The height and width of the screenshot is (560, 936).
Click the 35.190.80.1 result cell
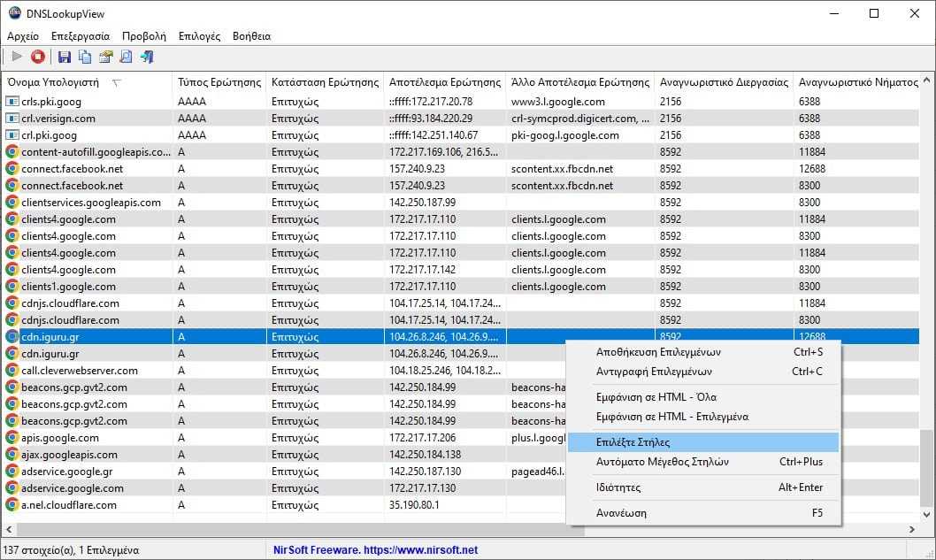pos(414,505)
